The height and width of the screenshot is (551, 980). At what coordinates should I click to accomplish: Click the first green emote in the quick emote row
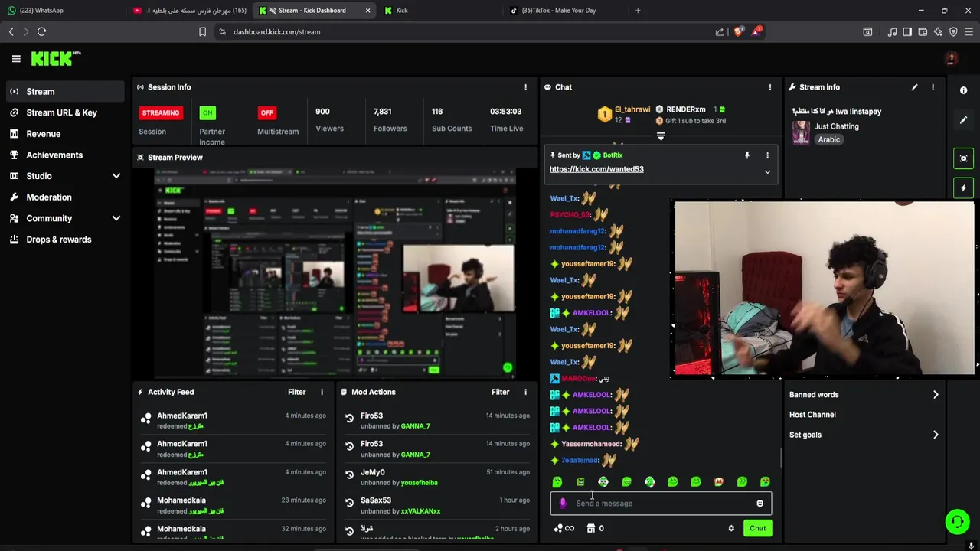click(557, 482)
